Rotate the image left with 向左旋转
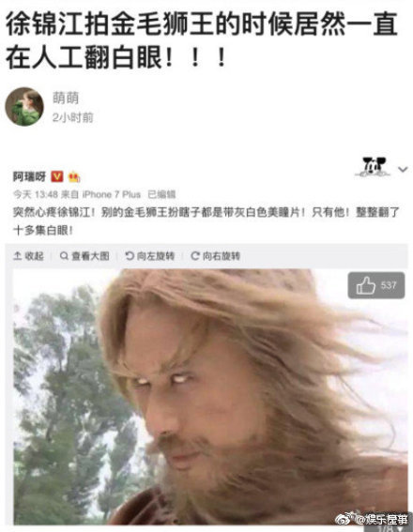This screenshot has width=413, height=532. (149, 256)
